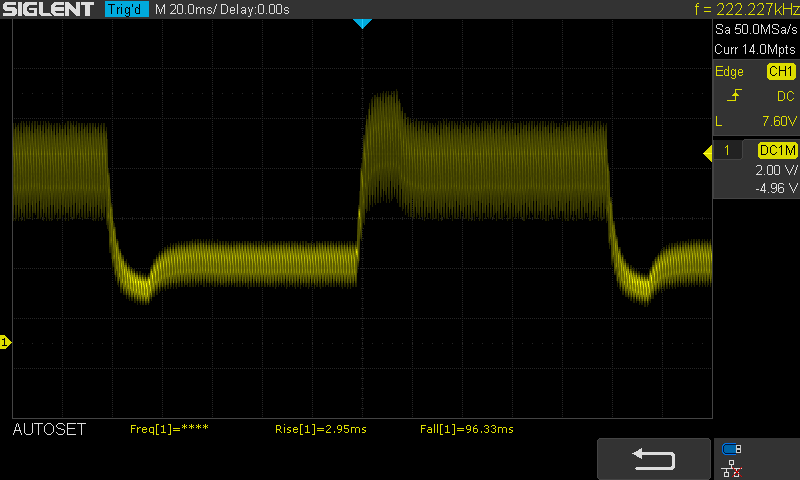Select the Delay:0.00s readout
Image resolution: width=800 pixels, height=480 pixels.
255,9
